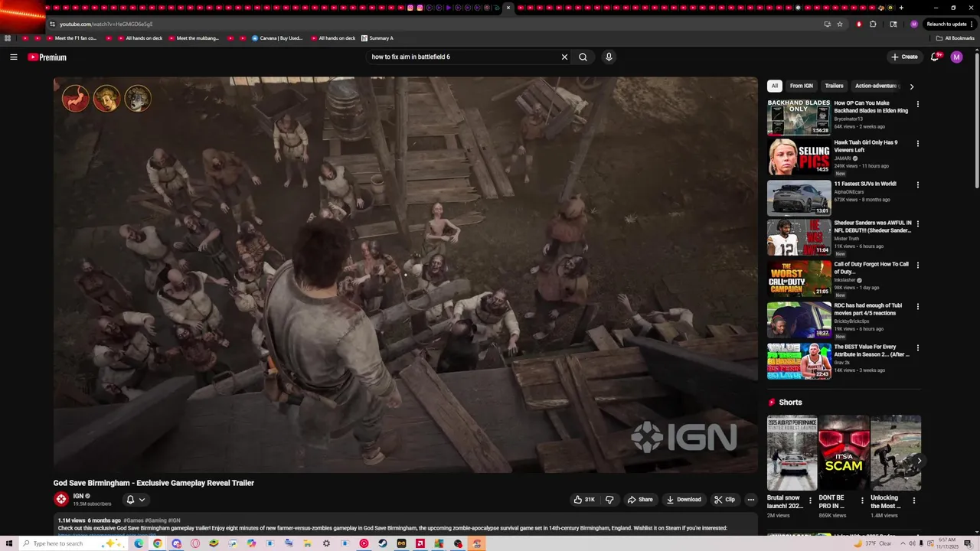Viewport: 980px width, 551px height.
Task: Open the YouTube guide hamburger menu
Action: [14, 57]
